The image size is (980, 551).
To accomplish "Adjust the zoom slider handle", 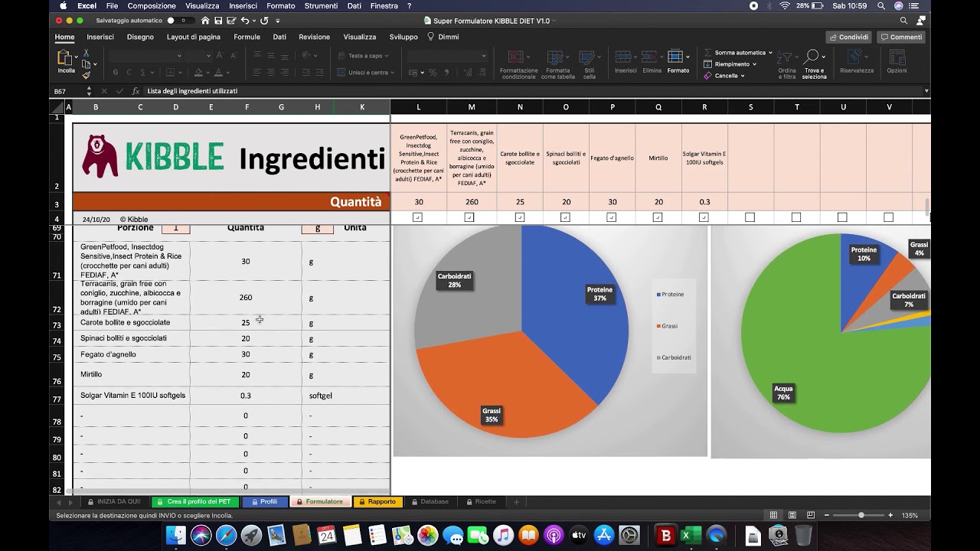I will [x=861, y=515].
